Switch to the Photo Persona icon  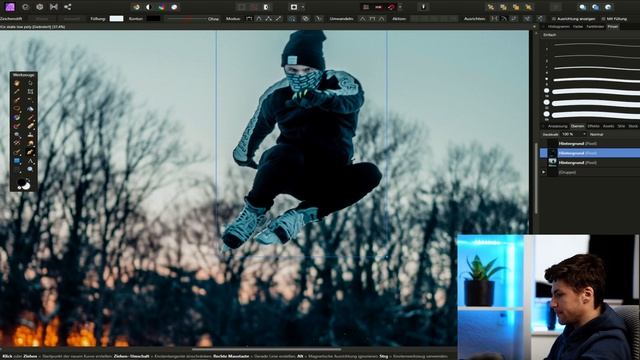10,7
